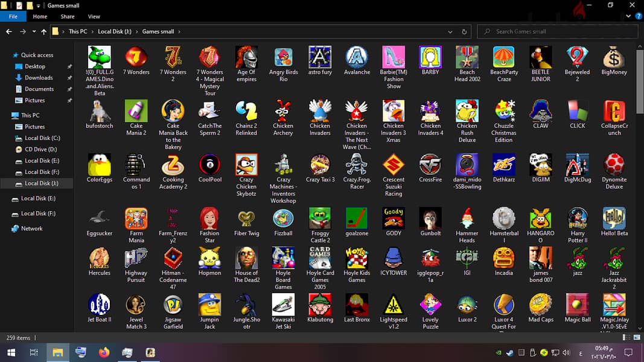Open the File ribbon tab
Viewport: 644px width, 362px height.
tap(13, 16)
